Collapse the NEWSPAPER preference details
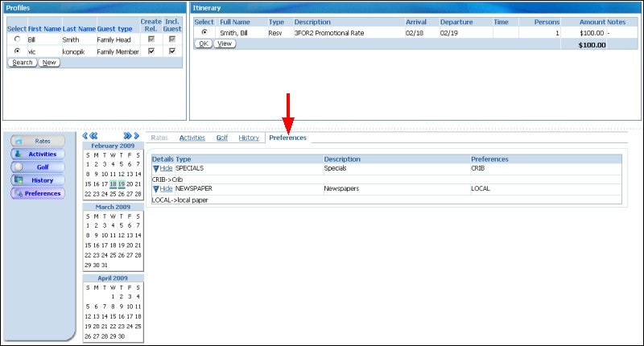This screenshot has height=346, width=644. click(x=166, y=188)
